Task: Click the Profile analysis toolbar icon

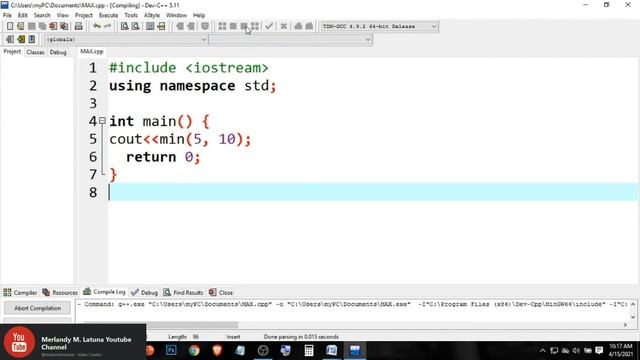Action: click(x=298, y=26)
